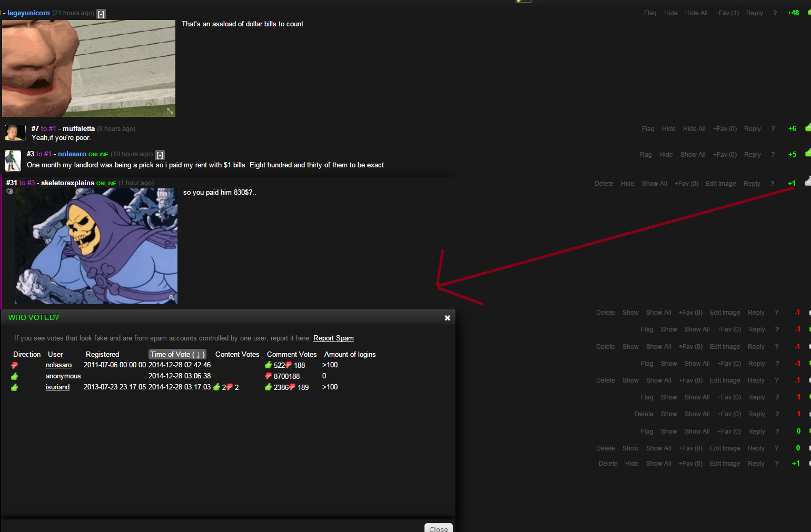811x532 pixels.
Task: Sort votes by Time of Vote column
Action: [177, 355]
